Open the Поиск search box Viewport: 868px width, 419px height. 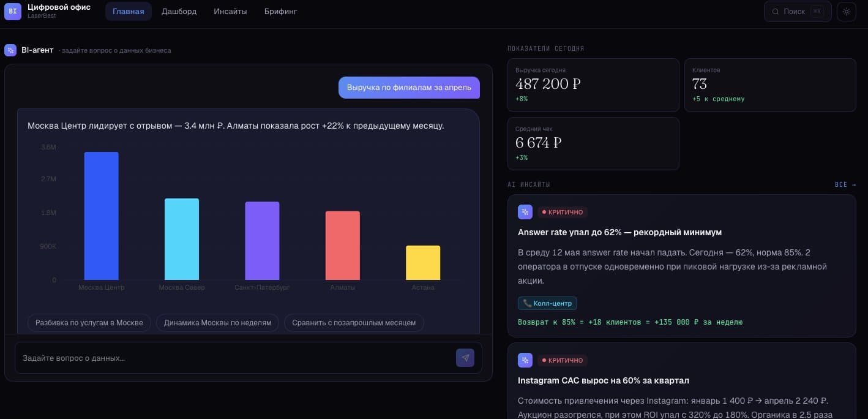[798, 12]
